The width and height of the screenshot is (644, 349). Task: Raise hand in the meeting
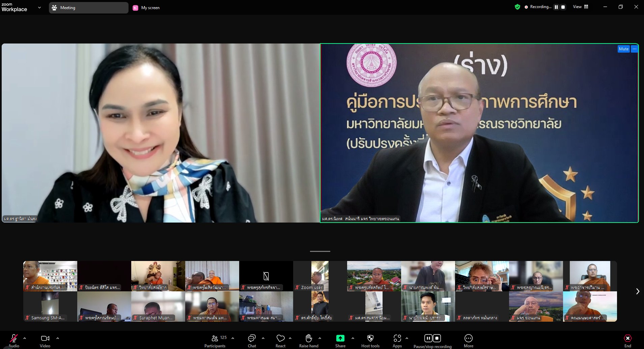[x=308, y=338]
